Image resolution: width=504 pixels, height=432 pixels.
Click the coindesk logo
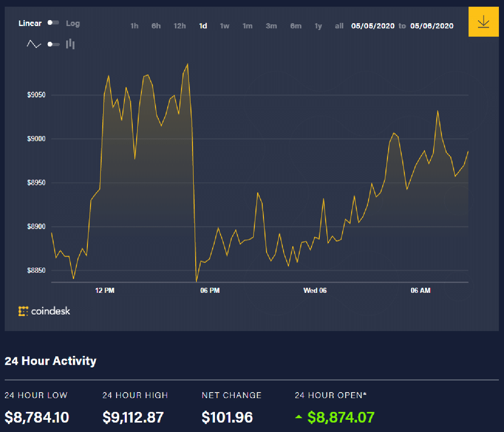pos(44,311)
